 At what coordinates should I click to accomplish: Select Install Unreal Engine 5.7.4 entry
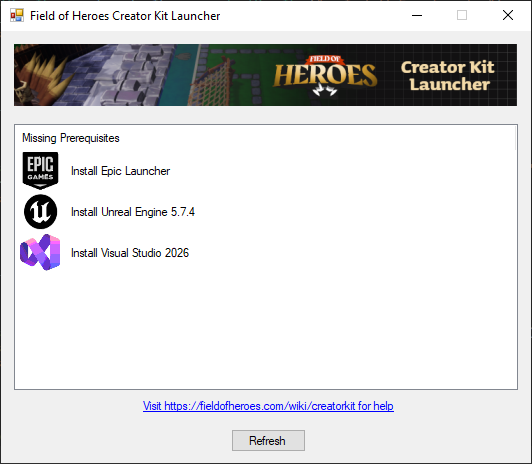click(133, 212)
